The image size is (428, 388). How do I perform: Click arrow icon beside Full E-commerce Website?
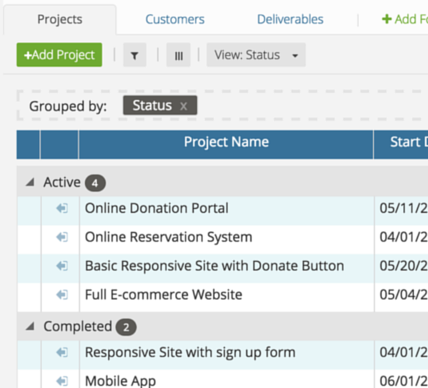(62, 295)
